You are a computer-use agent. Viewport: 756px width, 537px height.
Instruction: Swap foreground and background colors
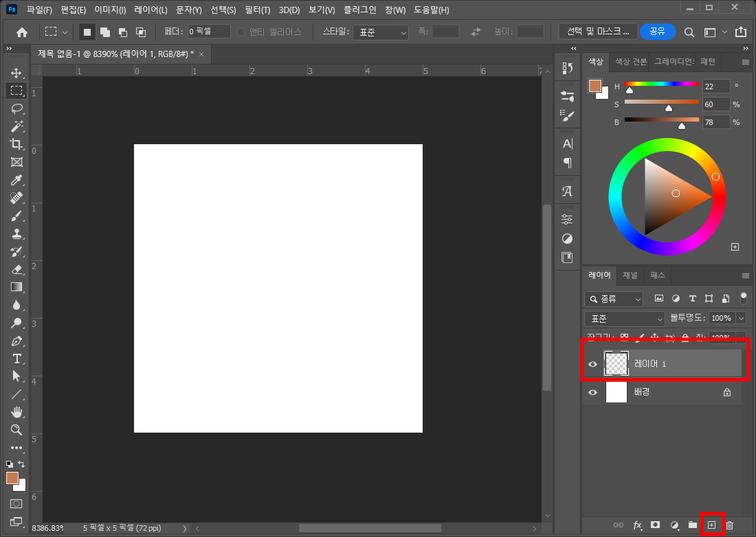click(21, 464)
